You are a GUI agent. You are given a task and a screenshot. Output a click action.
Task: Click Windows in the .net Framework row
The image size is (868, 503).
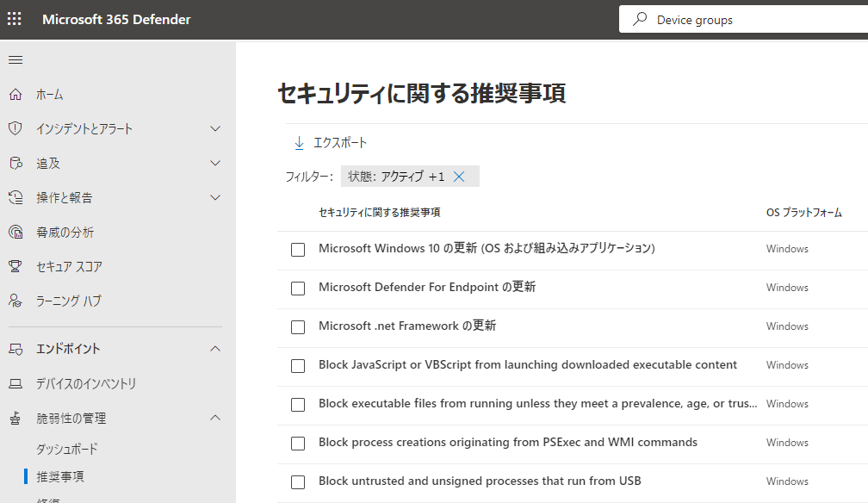(787, 326)
